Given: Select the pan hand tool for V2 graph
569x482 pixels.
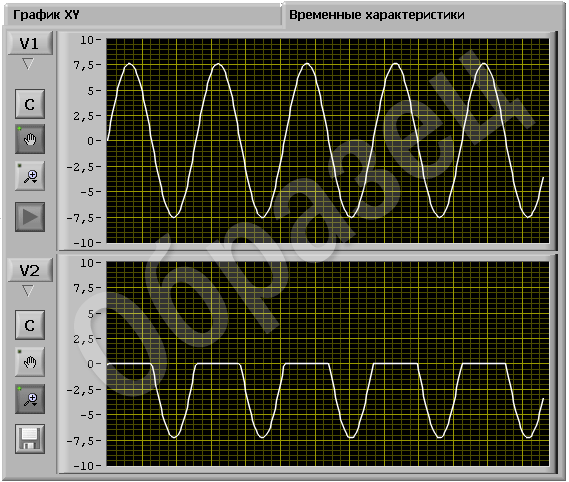Looking at the screenshot, I should point(30,362).
